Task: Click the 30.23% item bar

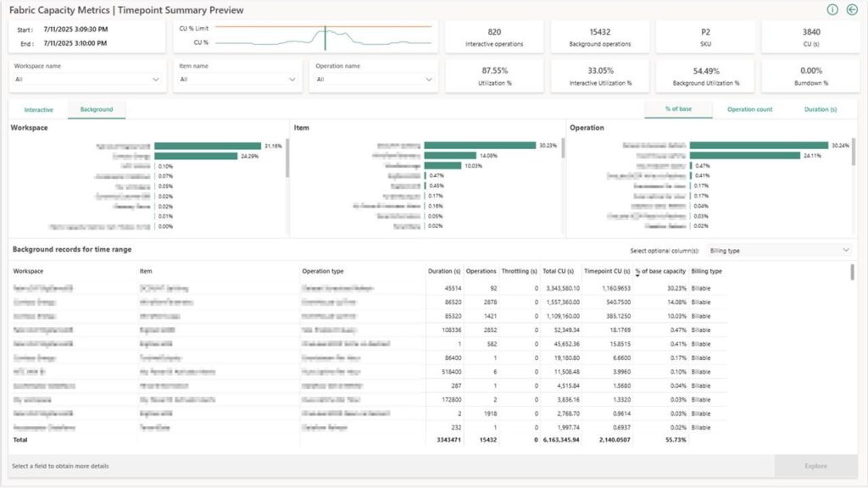Action: click(x=480, y=146)
